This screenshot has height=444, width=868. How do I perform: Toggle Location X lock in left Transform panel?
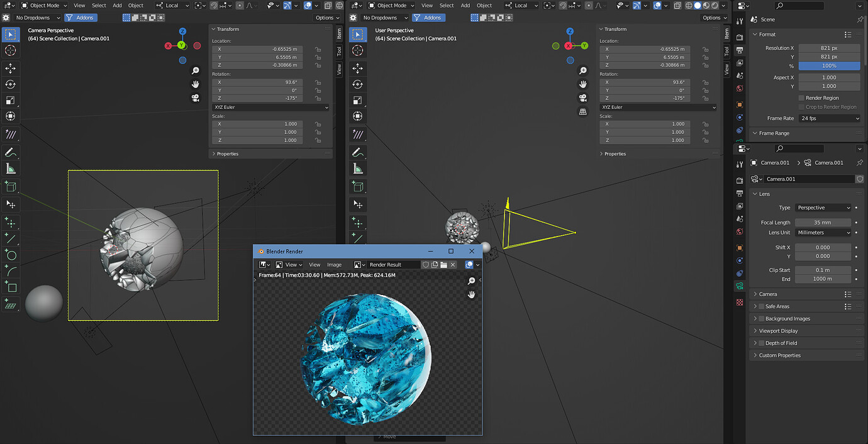click(318, 49)
